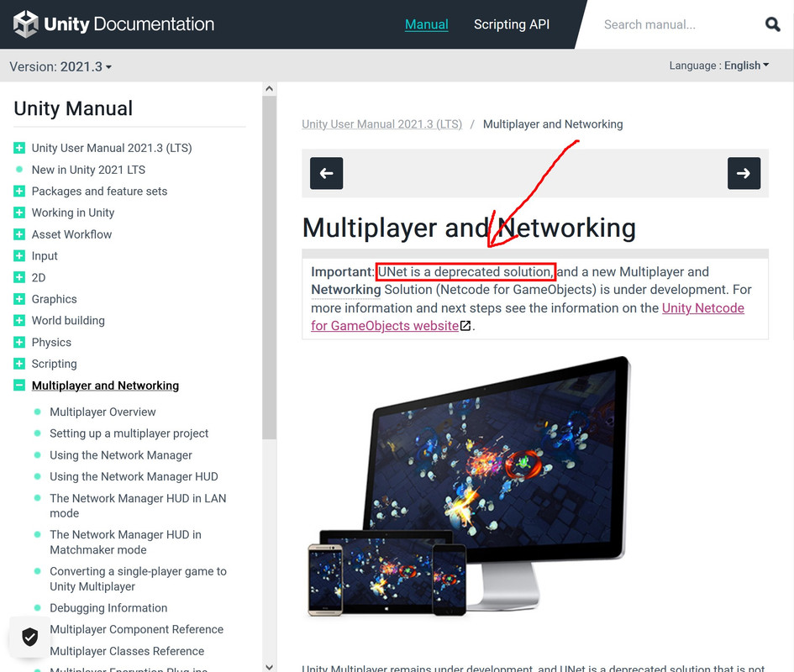Screen dimensions: 794x672
Task: Expand the Input section
Action: [19, 255]
